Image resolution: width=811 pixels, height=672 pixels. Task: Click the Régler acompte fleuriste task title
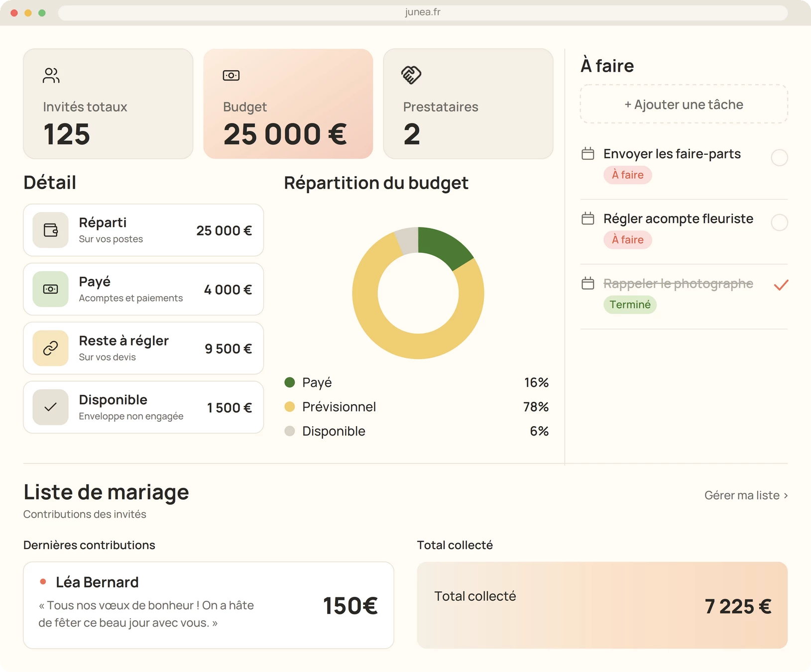[x=678, y=219]
